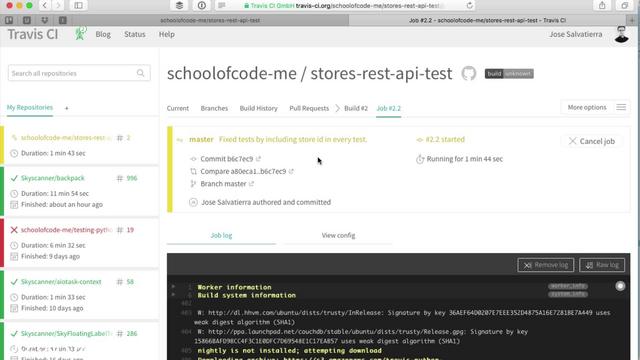
Task: Reload the page using refresh icon
Action: click(469, 5)
